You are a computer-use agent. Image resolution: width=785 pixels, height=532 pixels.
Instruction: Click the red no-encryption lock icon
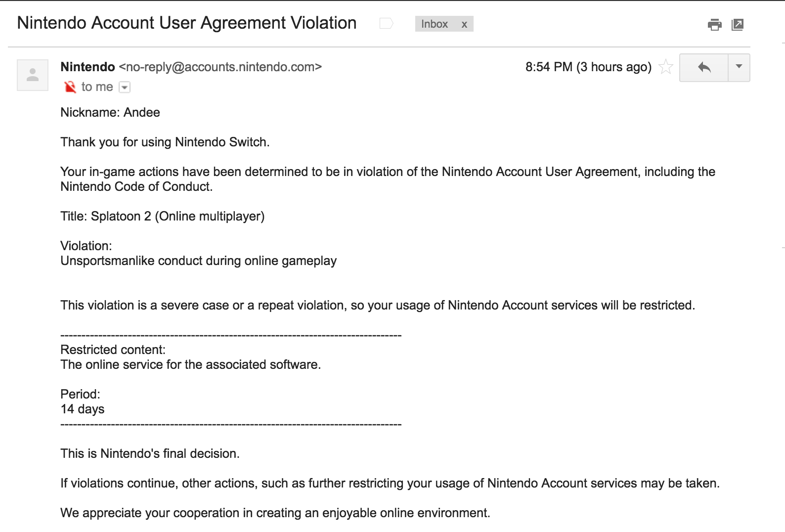point(70,87)
